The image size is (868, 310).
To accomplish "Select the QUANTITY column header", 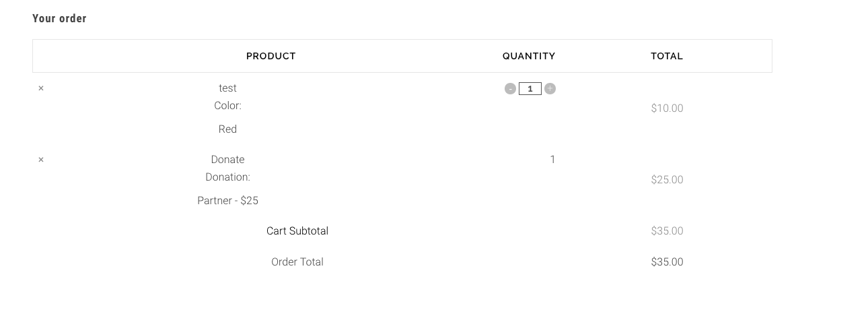I will click(x=529, y=56).
